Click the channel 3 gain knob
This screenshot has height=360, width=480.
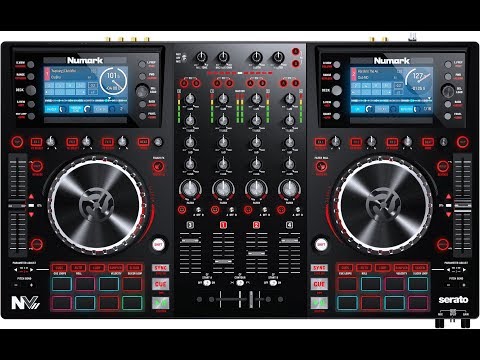coord(190,99)
